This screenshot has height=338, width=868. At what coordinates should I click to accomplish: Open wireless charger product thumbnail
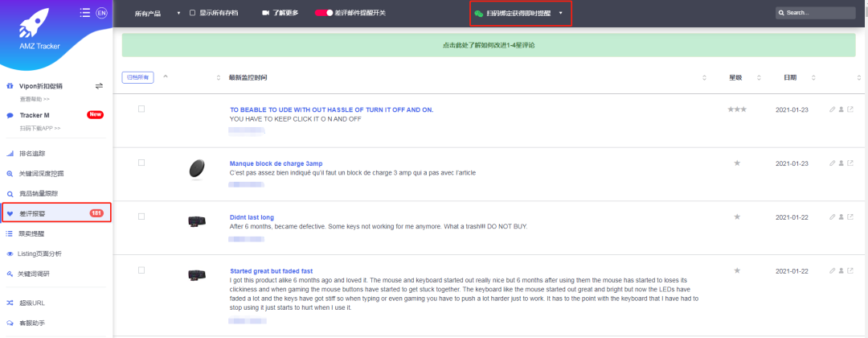point(198,168)
